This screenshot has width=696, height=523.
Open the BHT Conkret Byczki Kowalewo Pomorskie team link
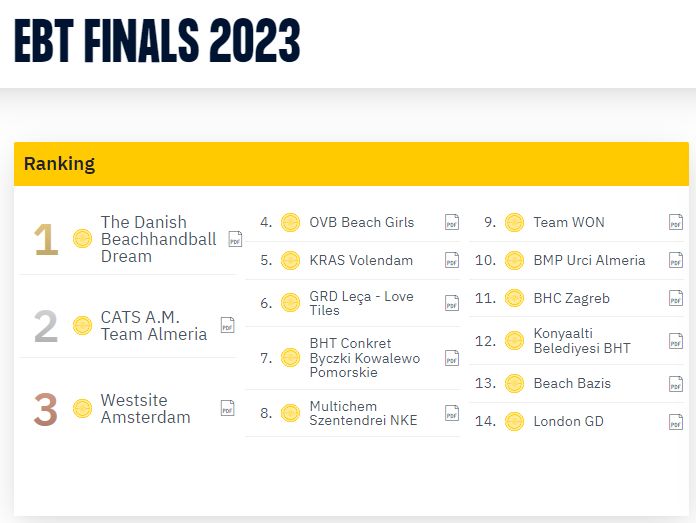point(364,358)
